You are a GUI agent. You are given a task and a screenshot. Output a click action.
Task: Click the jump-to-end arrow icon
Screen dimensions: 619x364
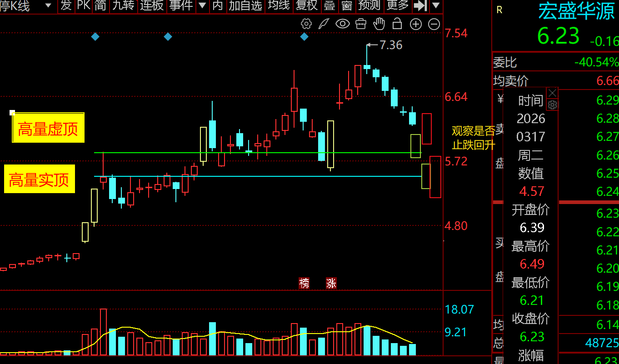420,6
